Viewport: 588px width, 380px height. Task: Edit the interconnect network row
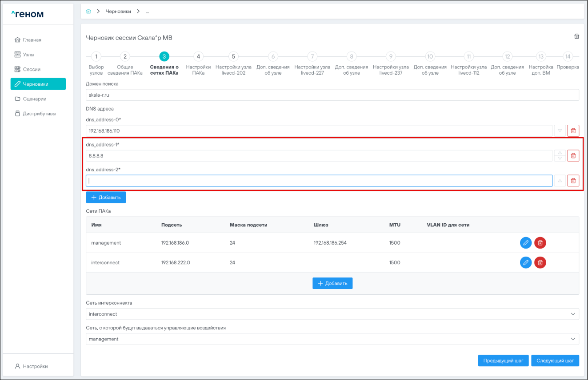(526, 262)
